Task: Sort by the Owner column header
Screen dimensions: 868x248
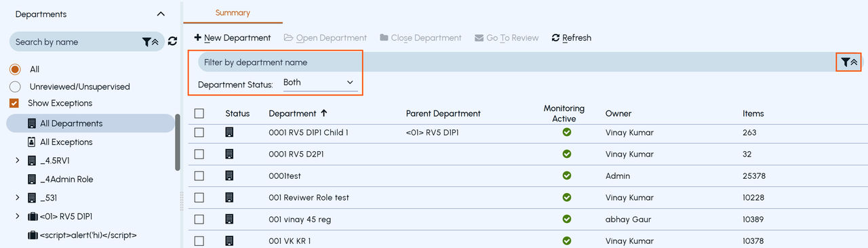Action: pyautogui.click(x=618, y=114)
